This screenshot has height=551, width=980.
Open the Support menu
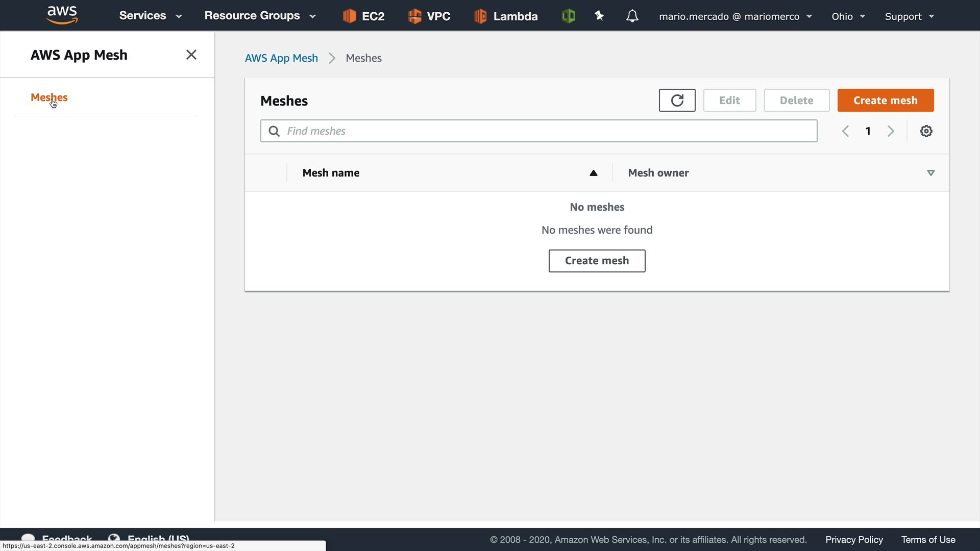[x=909, y=16]
